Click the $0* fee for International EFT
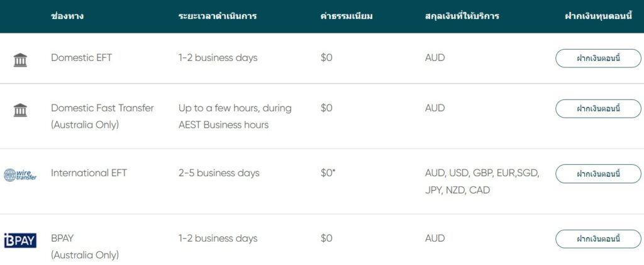 328,172
